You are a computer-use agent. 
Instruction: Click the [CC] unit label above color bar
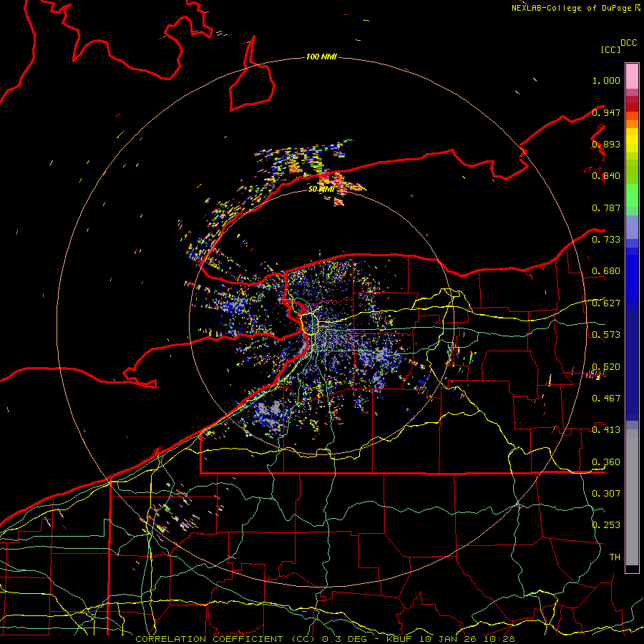pos(610,49)
